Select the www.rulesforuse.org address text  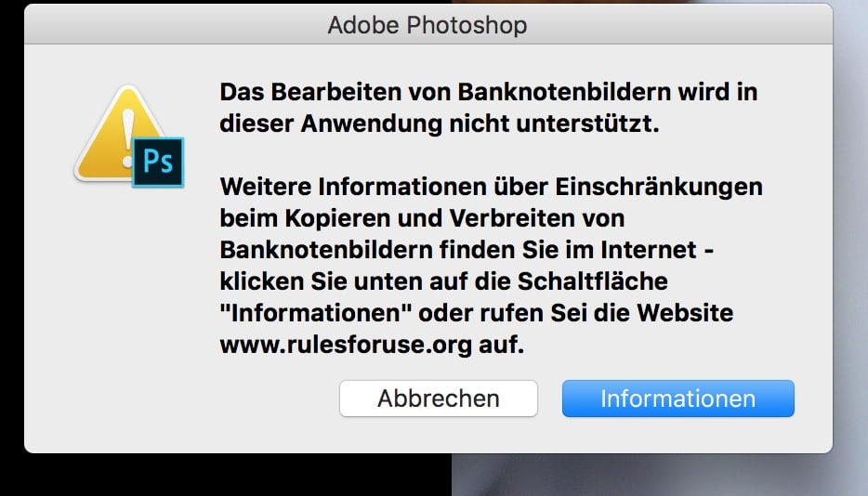pos(346,345)
